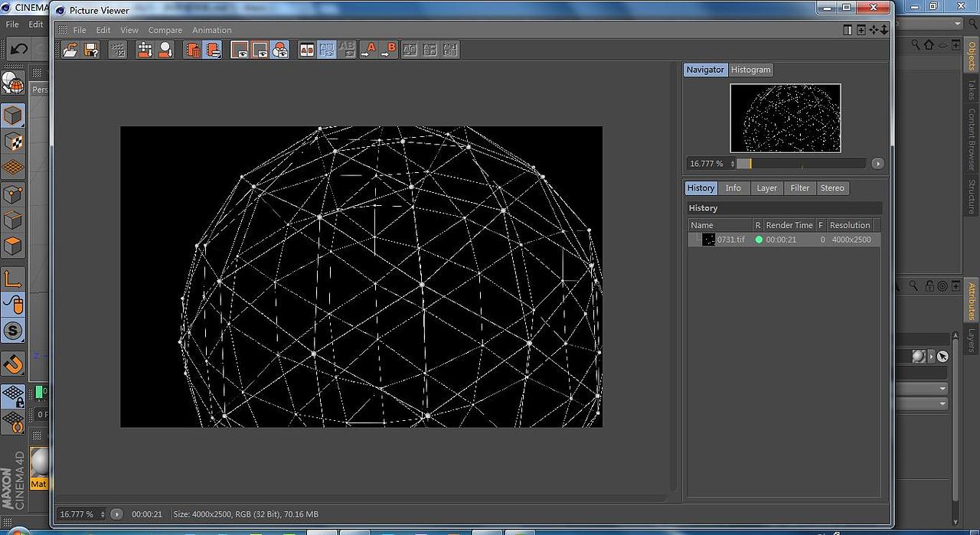Switch to the Navigator tab
The image size is (980, 535).
(x=705, y=70)
